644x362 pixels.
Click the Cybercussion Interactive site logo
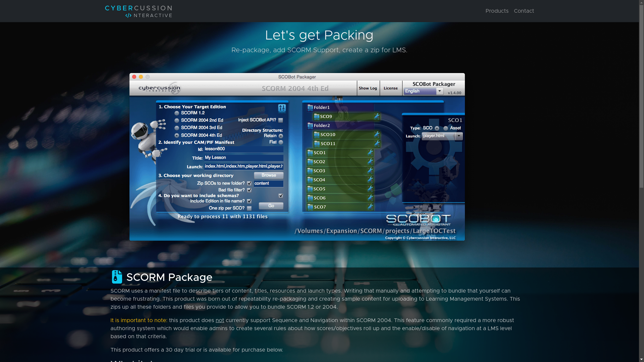[139, 11]
